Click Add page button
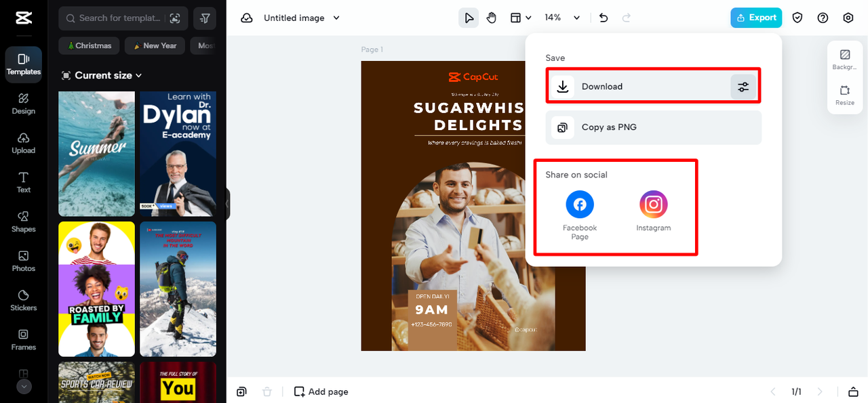 321,391
